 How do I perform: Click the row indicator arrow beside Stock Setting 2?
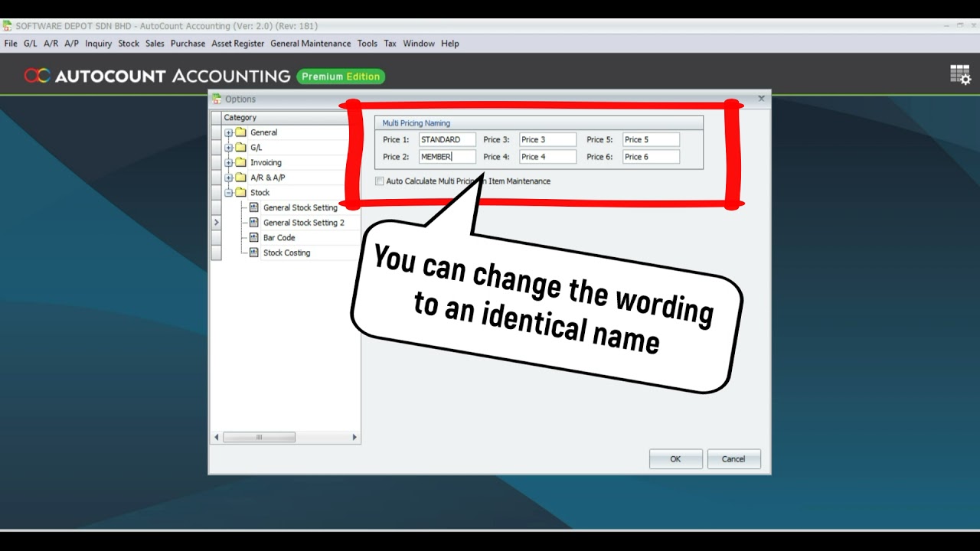216,223
